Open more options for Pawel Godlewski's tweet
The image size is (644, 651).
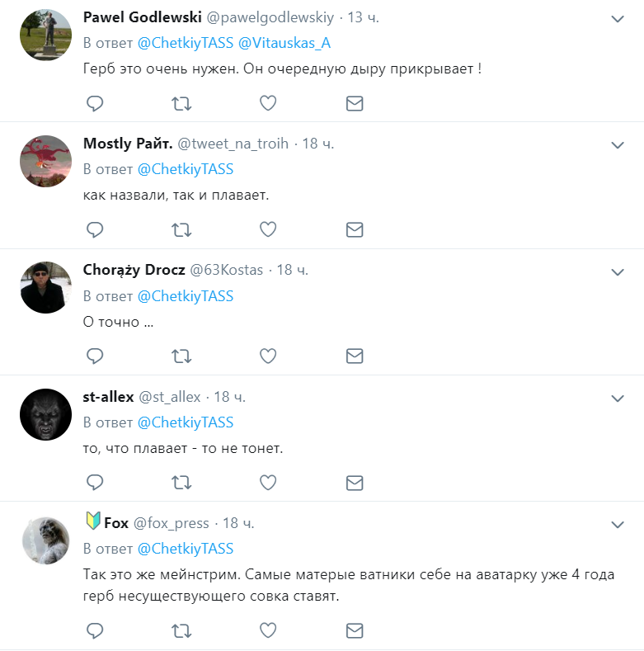pos(617,19)
